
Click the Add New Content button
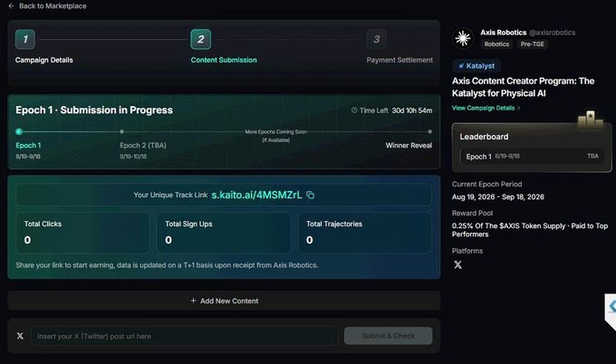point(224,301)
